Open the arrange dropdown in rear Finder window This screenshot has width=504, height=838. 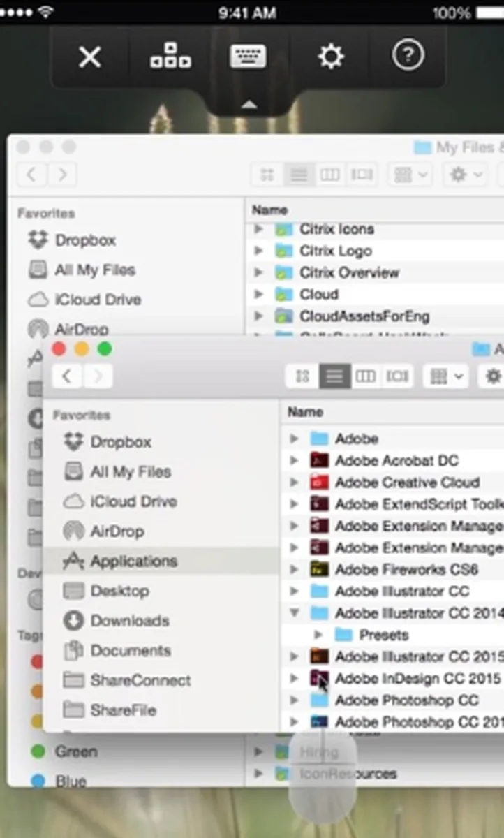410,175
